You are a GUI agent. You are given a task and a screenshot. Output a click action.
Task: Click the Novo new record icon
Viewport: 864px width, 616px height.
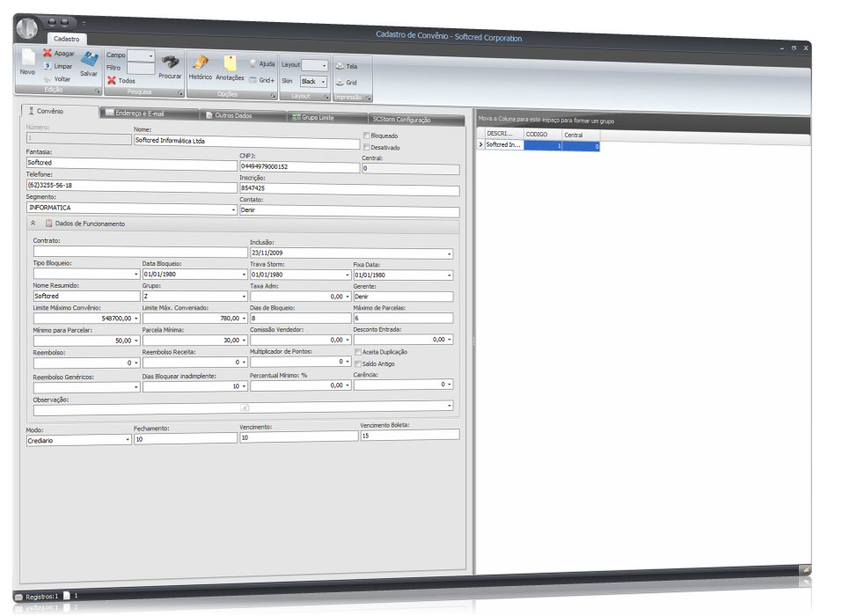28,58
